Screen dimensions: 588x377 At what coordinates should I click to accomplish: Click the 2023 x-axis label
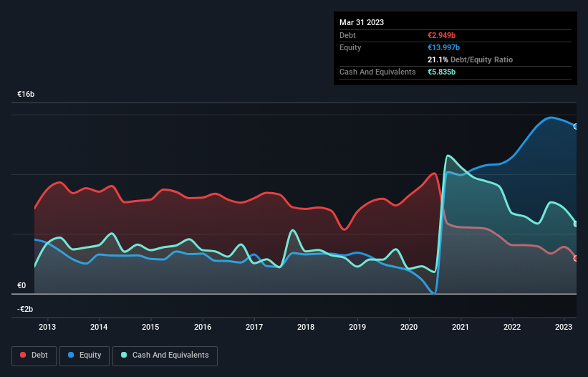click(x=564, y=327)
